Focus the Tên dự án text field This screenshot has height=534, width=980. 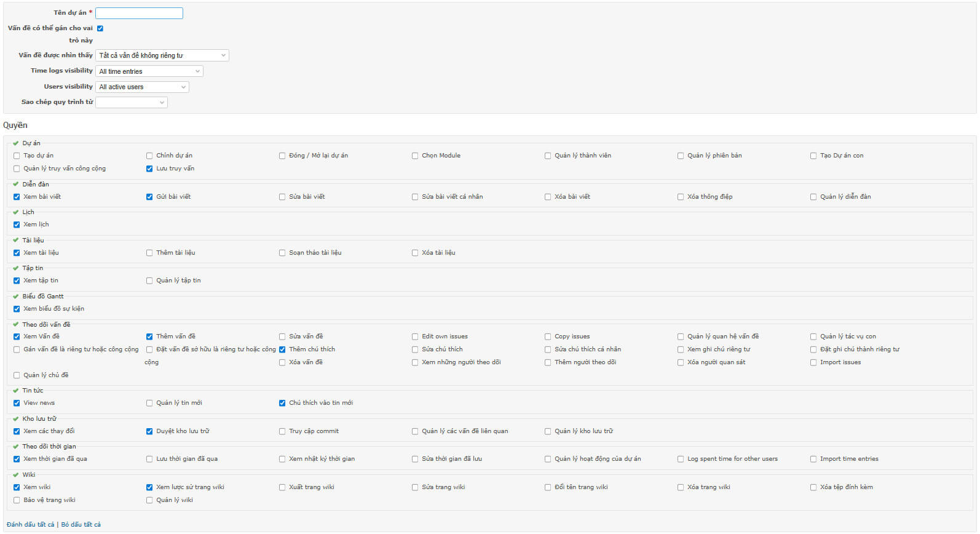139,13
